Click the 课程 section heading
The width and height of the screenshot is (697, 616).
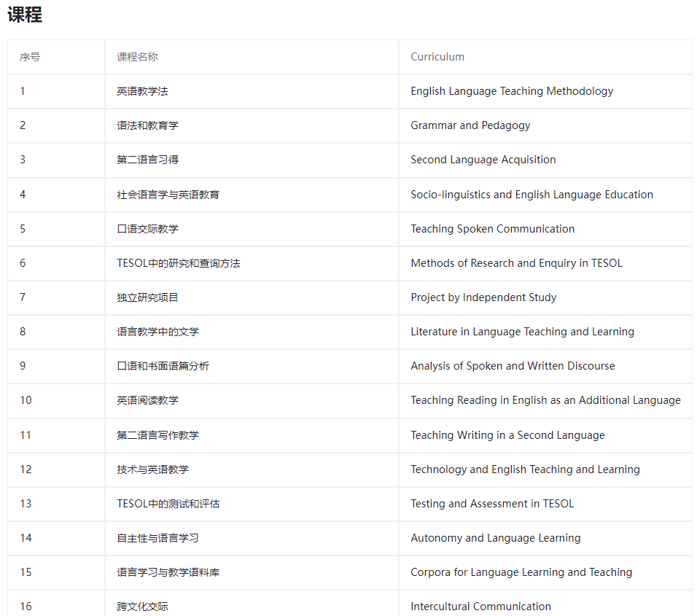pyautogui.click(x=25, y=15)
